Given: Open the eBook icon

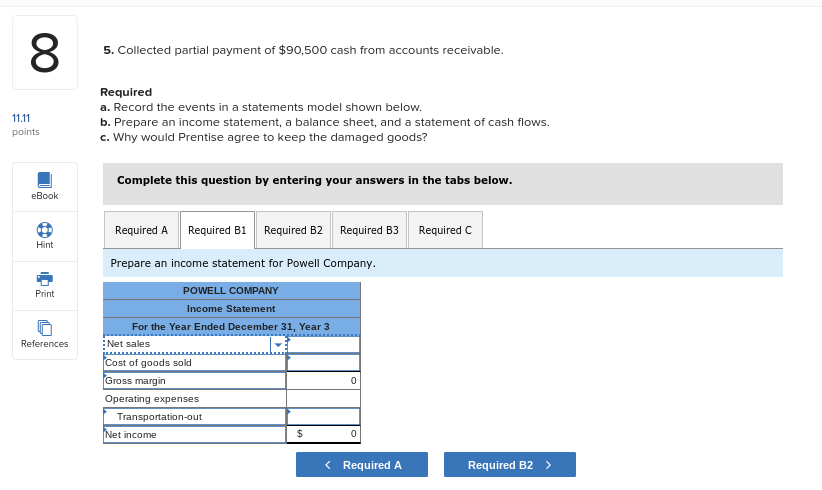Looking at the screenshot, I should coord(45,180).
